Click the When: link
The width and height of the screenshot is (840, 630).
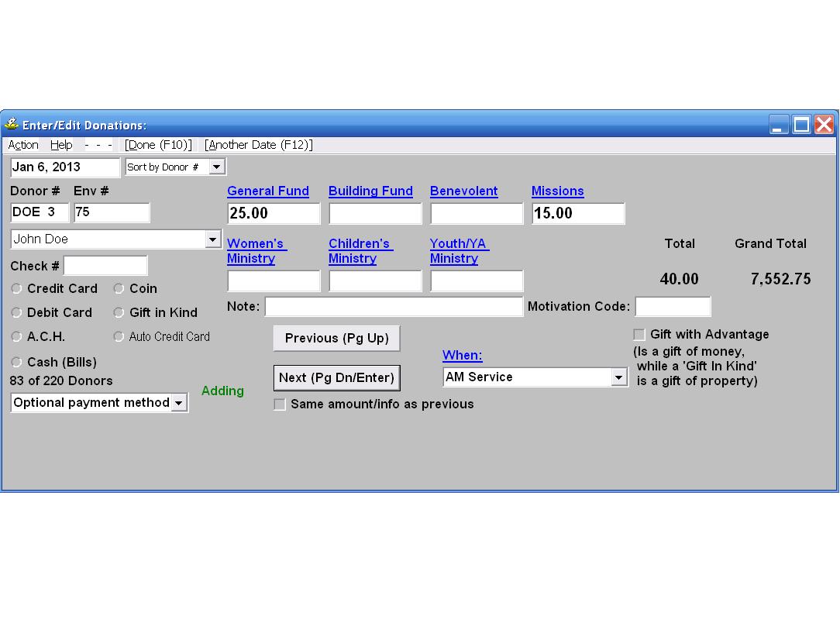(x=463, y=355)
